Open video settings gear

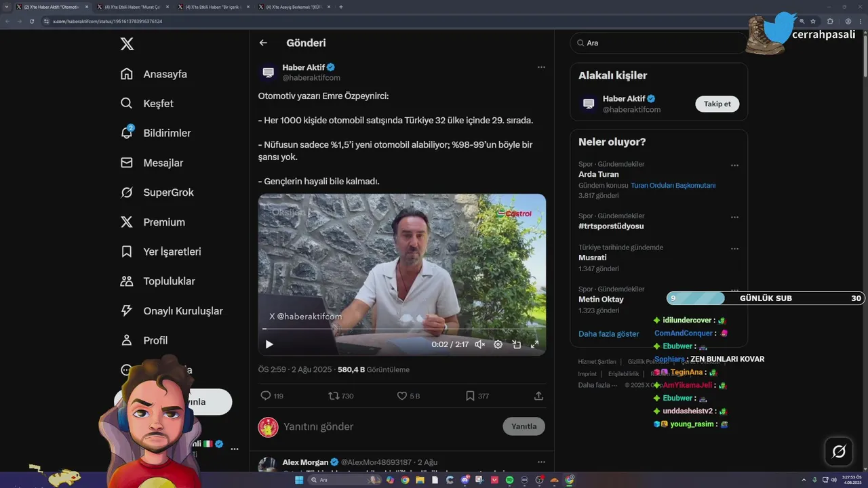coord(498,344)
